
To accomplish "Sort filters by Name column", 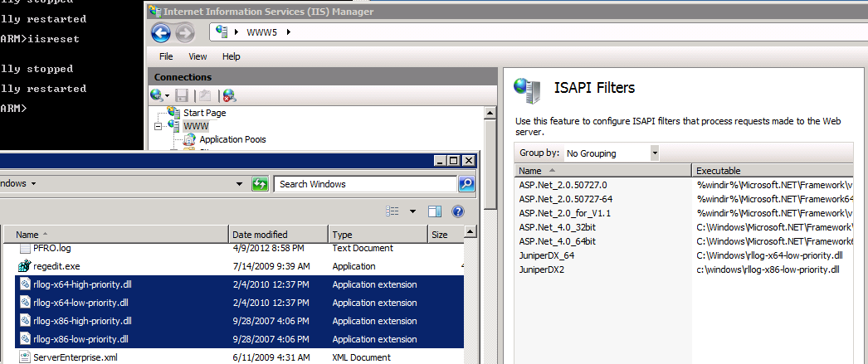I will (x=602, y=170).
